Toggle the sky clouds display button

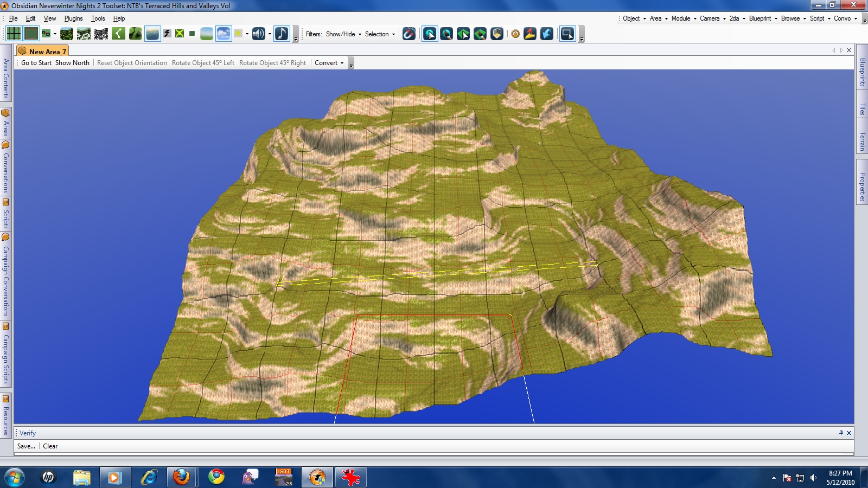(224, 34)
